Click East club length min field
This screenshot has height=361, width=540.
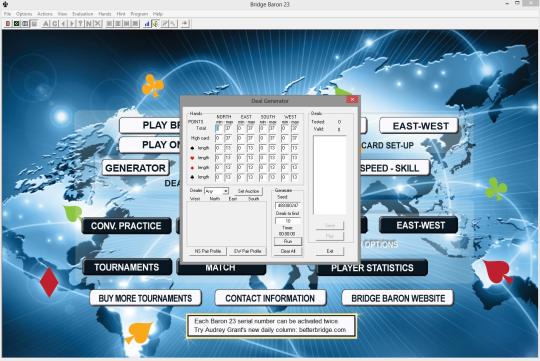point(241,177)
